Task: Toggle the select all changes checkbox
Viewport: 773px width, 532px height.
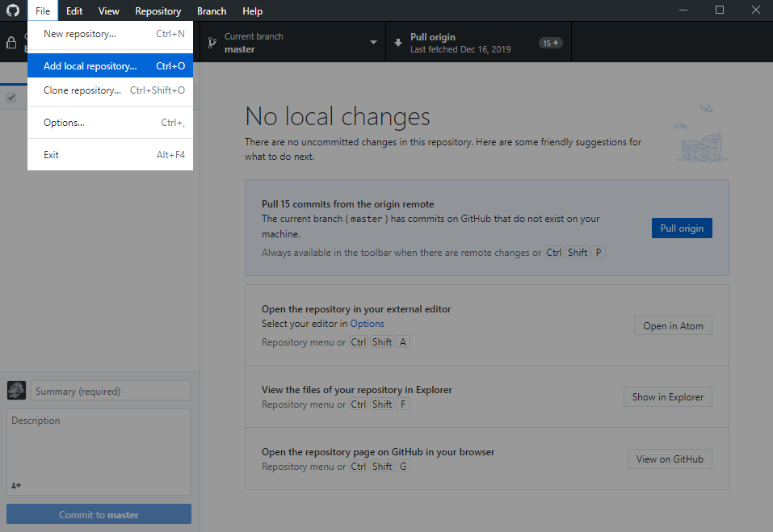Action: click(x=11, y=98)
